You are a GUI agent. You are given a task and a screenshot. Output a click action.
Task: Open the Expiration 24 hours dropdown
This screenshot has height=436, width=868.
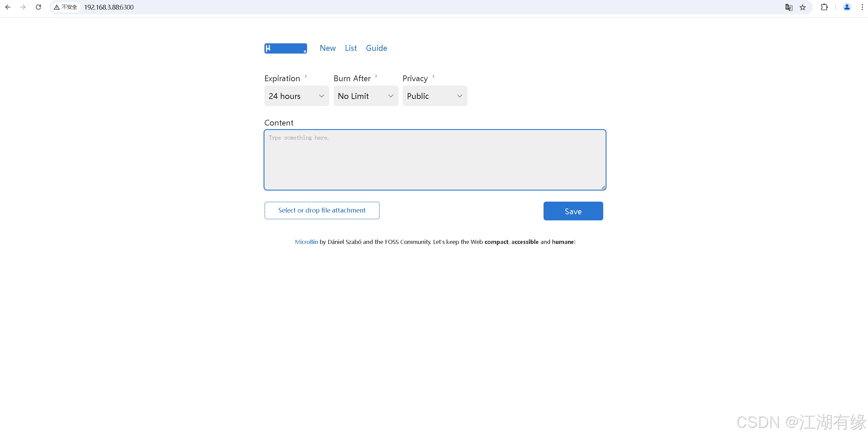pyautogui.click(x=296, y=96)
